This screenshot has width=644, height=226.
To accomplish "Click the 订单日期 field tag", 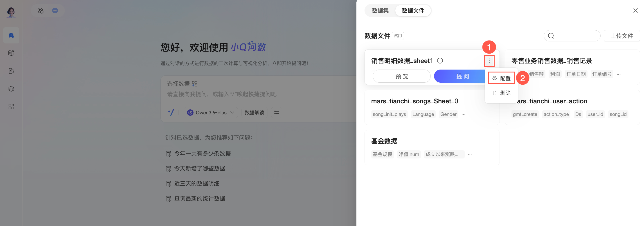I will (x=576, y=74).
